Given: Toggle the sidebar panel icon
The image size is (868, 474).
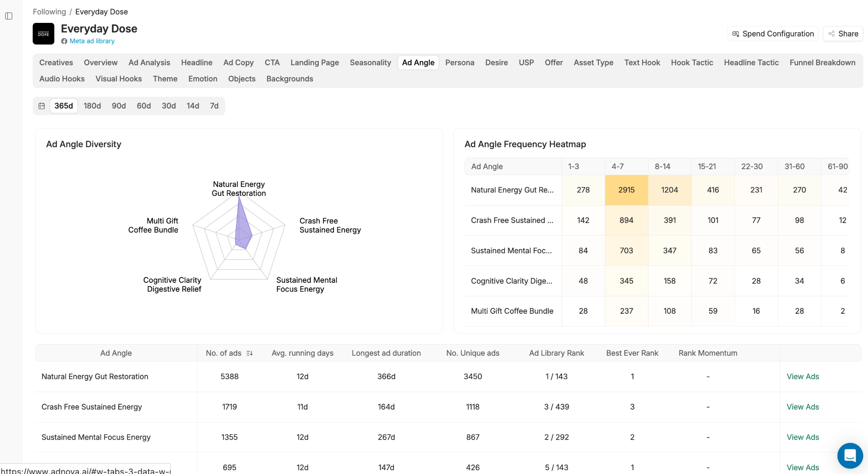Looking at the screenshot, I should (9, 16).
